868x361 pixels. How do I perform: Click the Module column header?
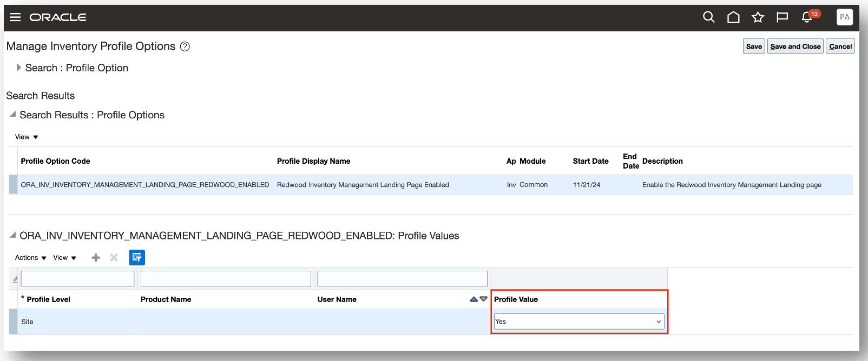[x=532, y=161]
